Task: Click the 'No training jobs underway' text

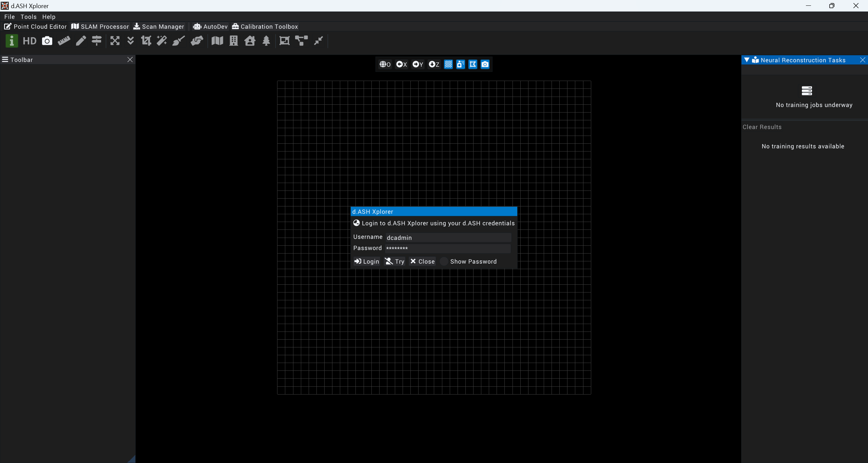Action: coord(814,105)
